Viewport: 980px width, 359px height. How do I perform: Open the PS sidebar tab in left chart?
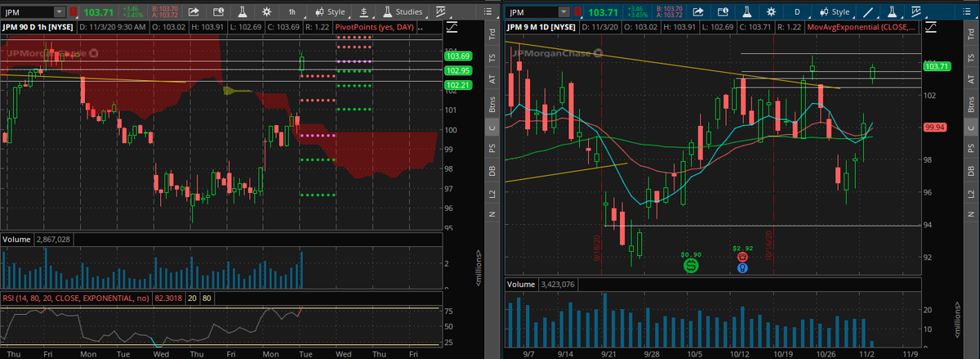pyautogui.click(x=492, y=148)
